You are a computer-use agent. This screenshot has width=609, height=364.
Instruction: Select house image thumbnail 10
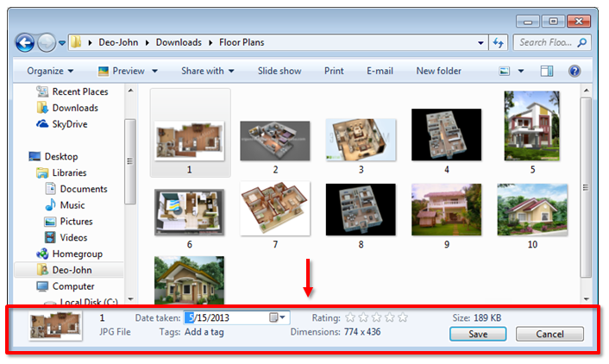532,210
